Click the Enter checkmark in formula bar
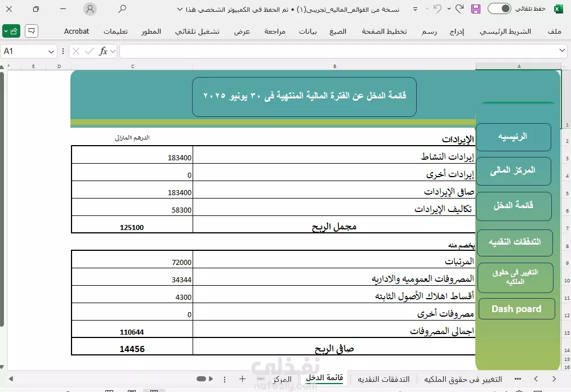Image resolution: width=571 pixels, height=392 pixels. pyautogui.click(x=89, y=51)
